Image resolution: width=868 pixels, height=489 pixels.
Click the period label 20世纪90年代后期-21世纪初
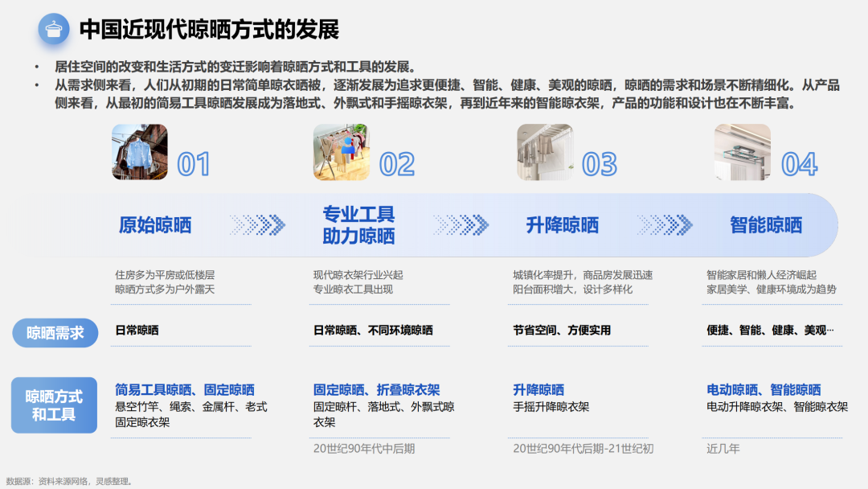(x=583, y=449)
